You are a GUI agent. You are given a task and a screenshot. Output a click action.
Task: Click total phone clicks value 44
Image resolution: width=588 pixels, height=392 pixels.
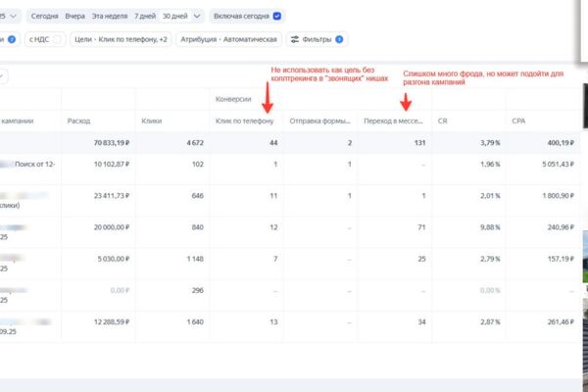(x=273, y=142)
